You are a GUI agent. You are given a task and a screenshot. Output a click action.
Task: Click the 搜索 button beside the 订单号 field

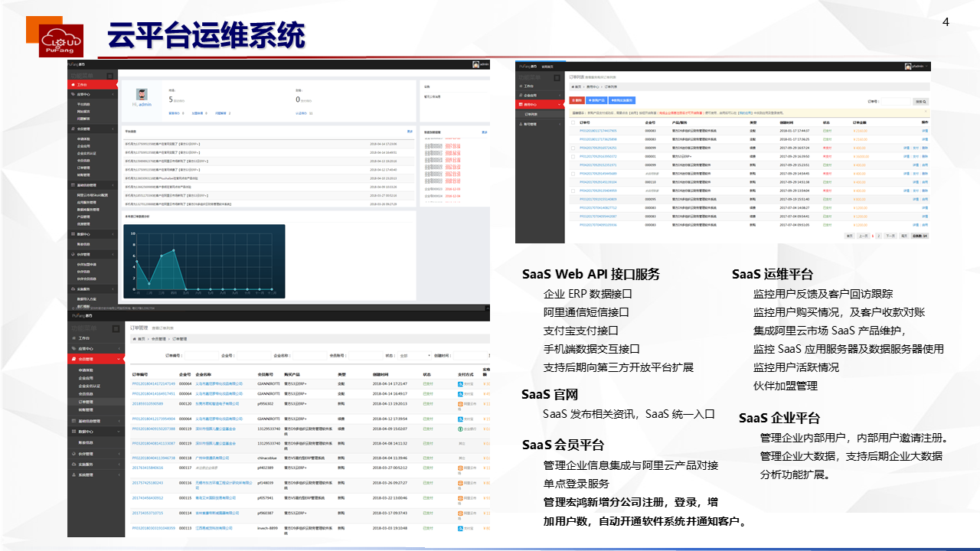(920, 101)
